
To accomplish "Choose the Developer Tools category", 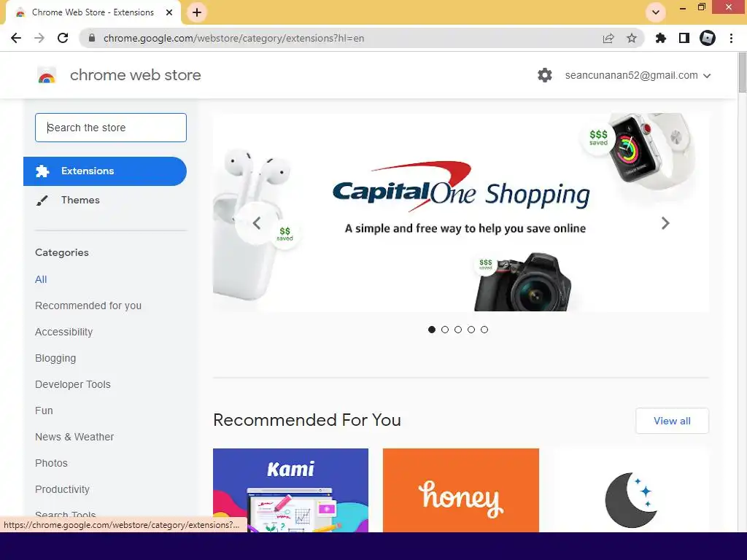I will click(73, 384).
